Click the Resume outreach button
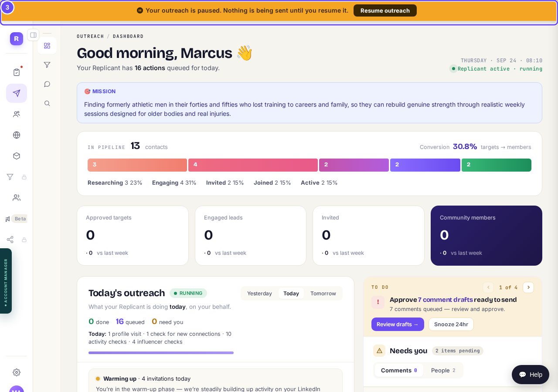 (x=385, y=10)
